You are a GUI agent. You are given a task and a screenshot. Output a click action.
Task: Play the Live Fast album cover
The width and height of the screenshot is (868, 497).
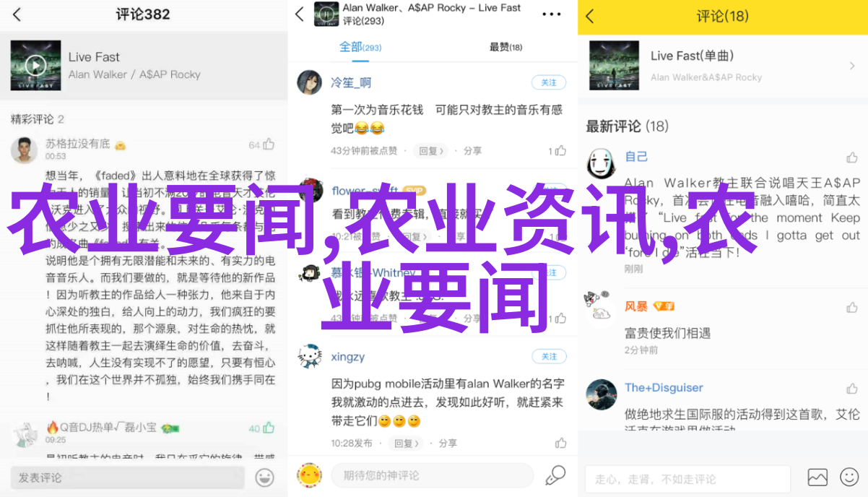point(35,65)
